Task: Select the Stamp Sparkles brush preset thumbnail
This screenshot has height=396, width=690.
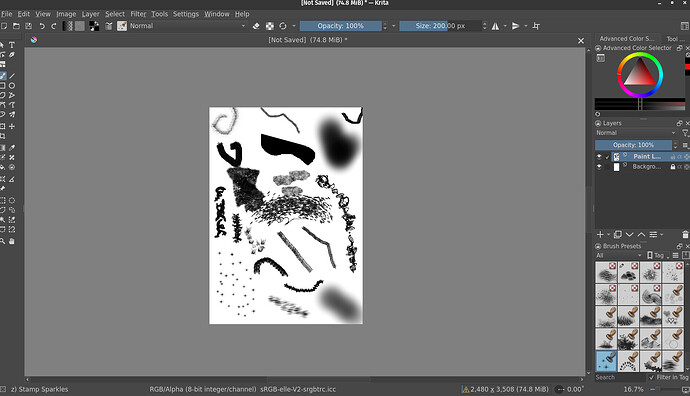Action: coord(606,361)
